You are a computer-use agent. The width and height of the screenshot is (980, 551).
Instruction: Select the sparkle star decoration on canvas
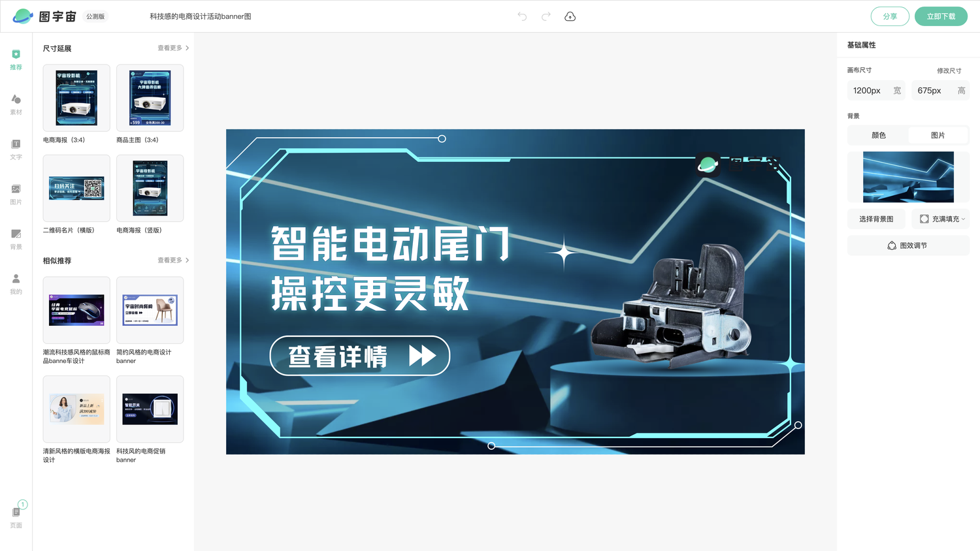564,254
